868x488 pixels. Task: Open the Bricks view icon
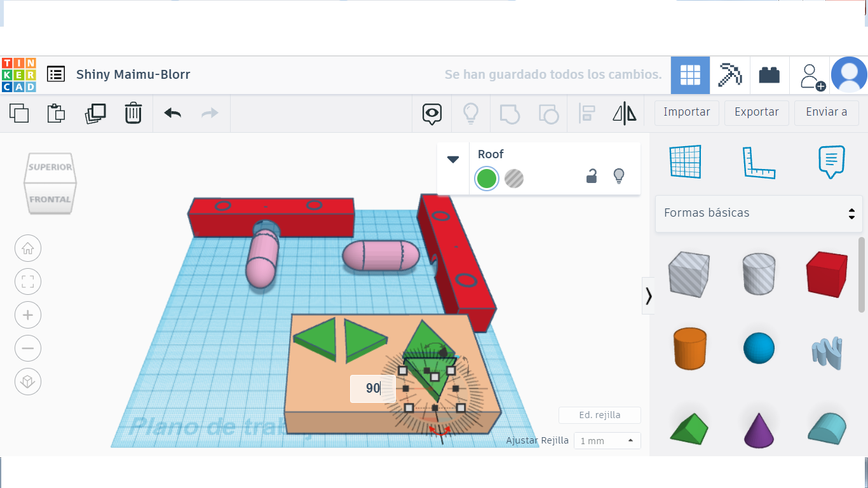770,75
